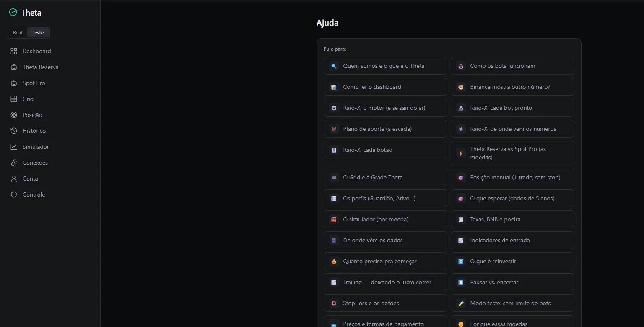
Task: Jump to Stop-loss e os botões
Action: click(x=385, y=303)
